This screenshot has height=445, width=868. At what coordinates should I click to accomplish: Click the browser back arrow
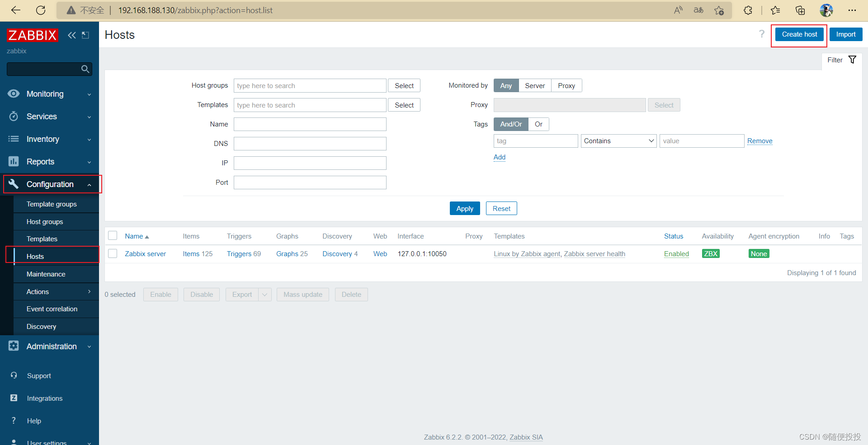(x=16, y=10)
